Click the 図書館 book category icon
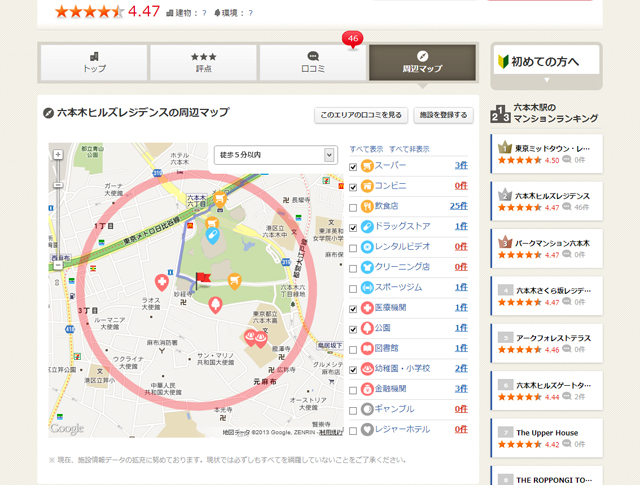This screenshot has width=640, height=485. point(367,348)
